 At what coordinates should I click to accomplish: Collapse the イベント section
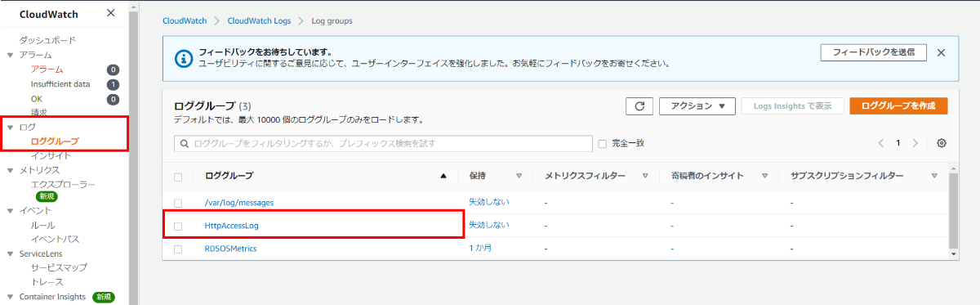[x=10, y=211]
